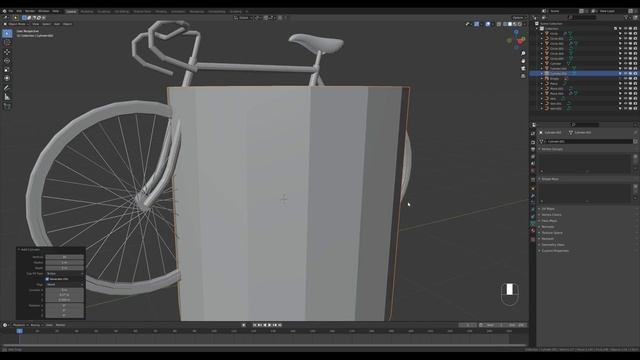Open the File menu
Image resolution: width=640 pixels, height=360 pixels.
pyautogui.click(x=11, y=11)
